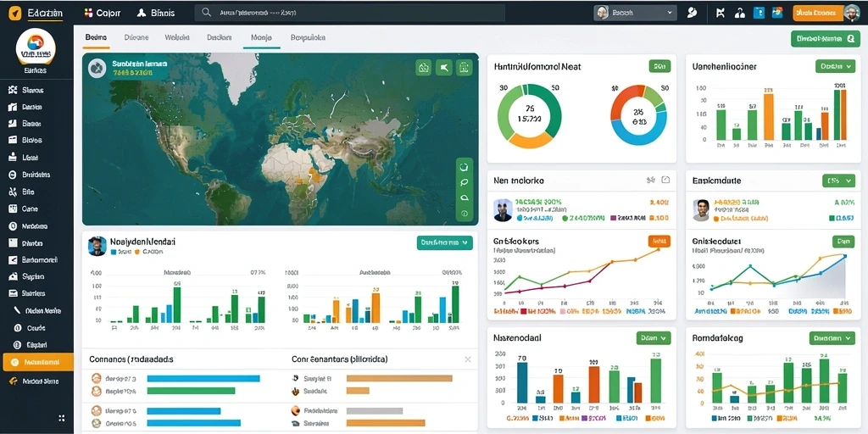The width and height of the screenshot is (868, 434).
Task: Click the orange button beside top-right avatar
Action: point(817,13)
